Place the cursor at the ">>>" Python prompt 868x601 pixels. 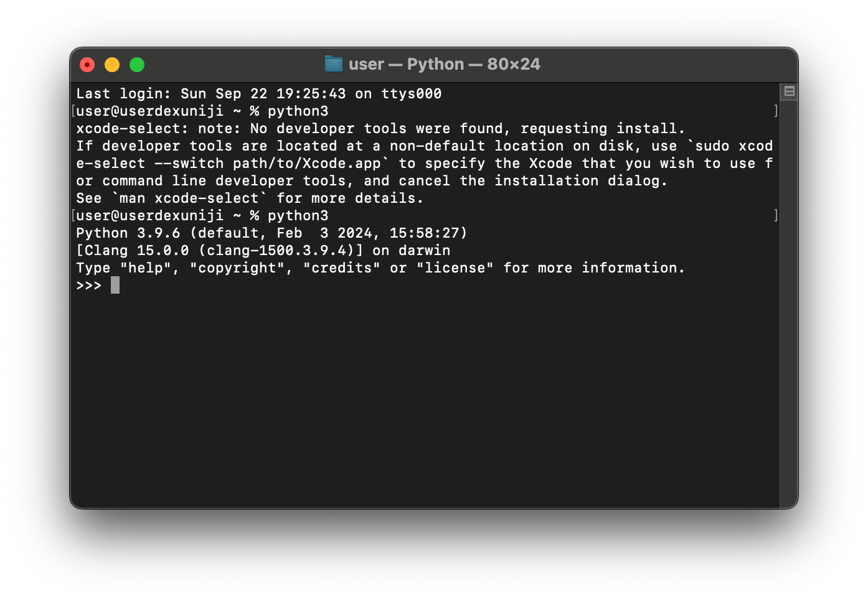click(x=88, y=285)
